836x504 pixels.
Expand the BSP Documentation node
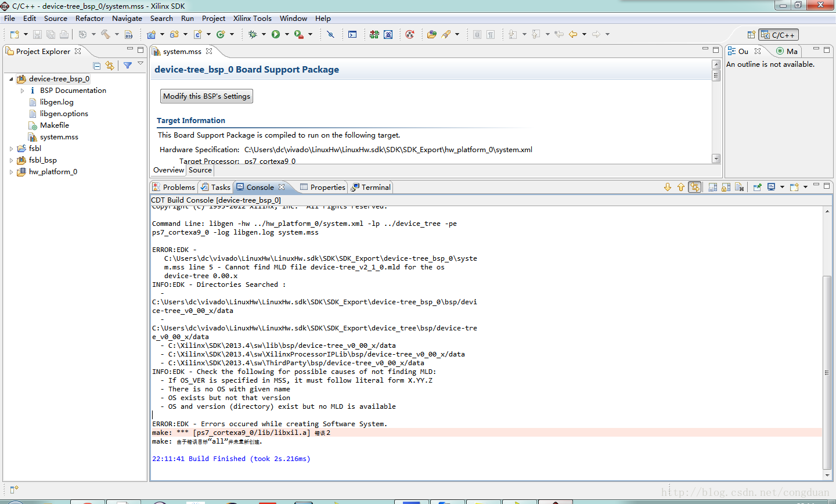22,91
